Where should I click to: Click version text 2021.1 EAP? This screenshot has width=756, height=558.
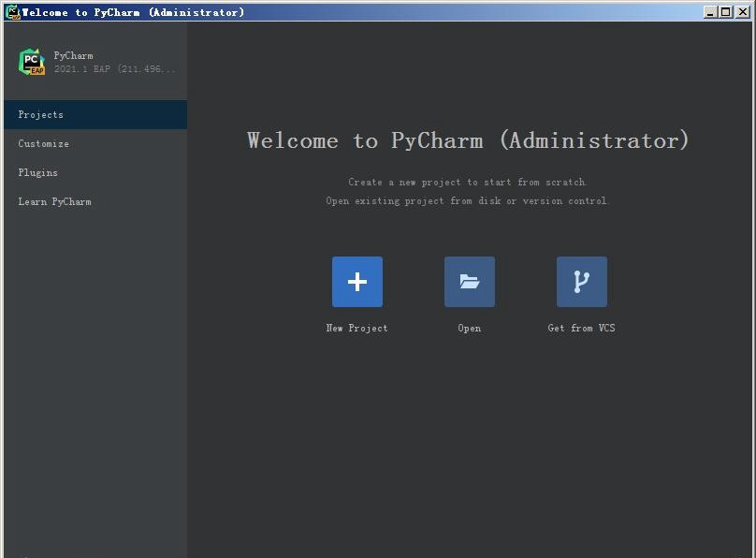point(115,69)
